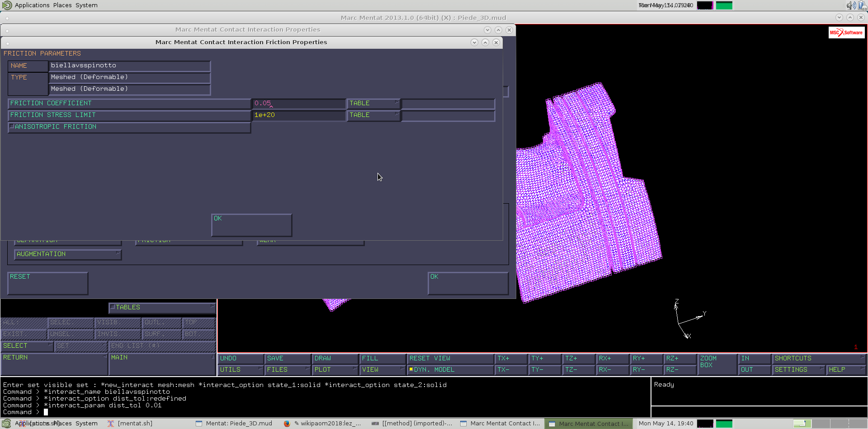
Task: Expand the Shortcuts menu
Action: tap(819, 359)
